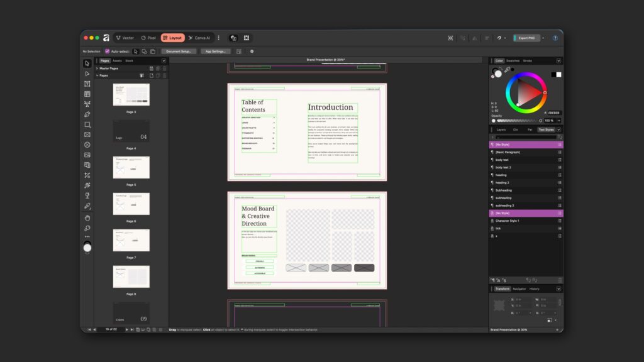The image size is (644, 362).
Task: Select the Node tool
Action: point(87,74)
